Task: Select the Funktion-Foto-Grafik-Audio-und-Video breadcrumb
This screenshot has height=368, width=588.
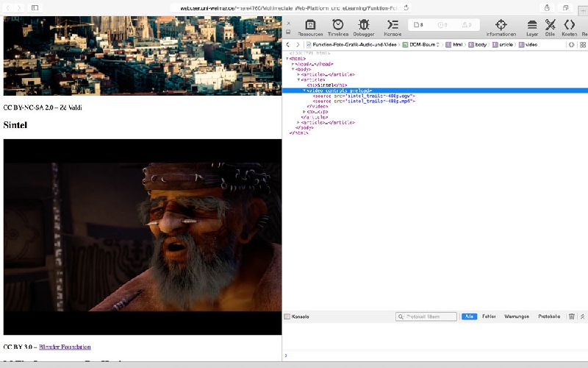Action: pyautogui.click(x=351, y=45)
